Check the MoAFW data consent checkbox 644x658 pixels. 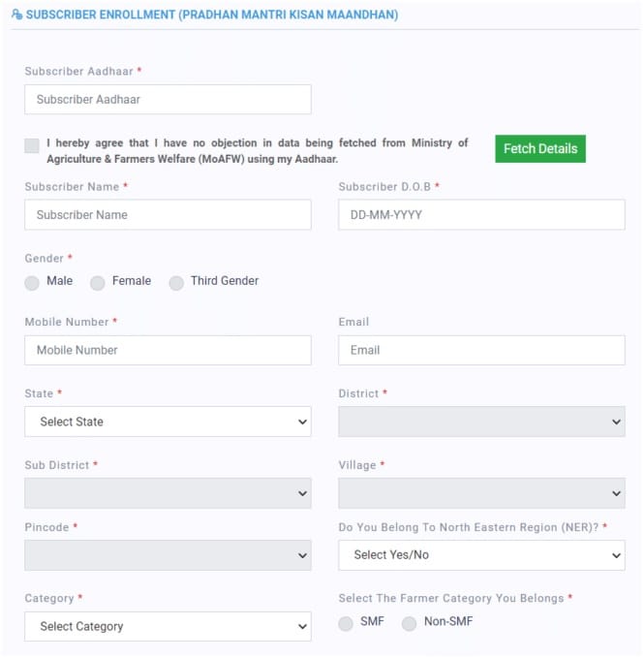tap(32, 146)
